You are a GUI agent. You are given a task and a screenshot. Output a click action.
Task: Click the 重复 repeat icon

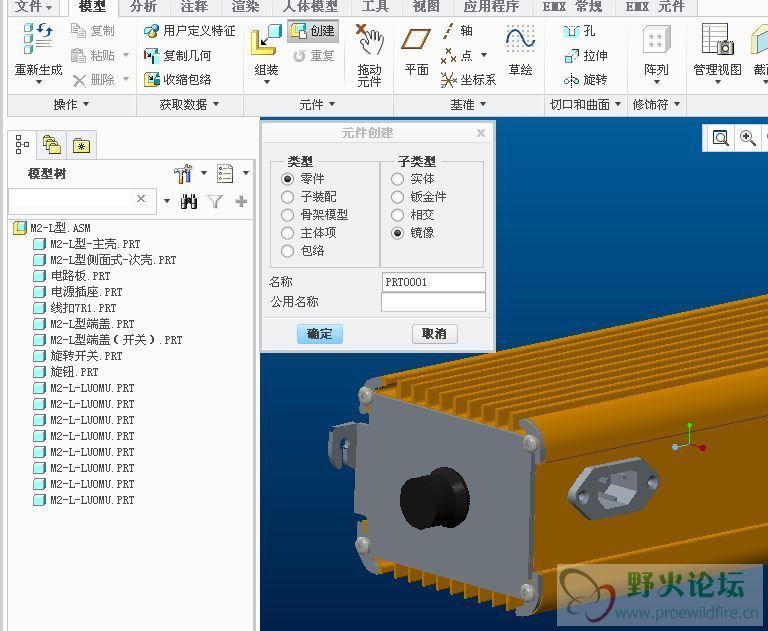(299, 56)
